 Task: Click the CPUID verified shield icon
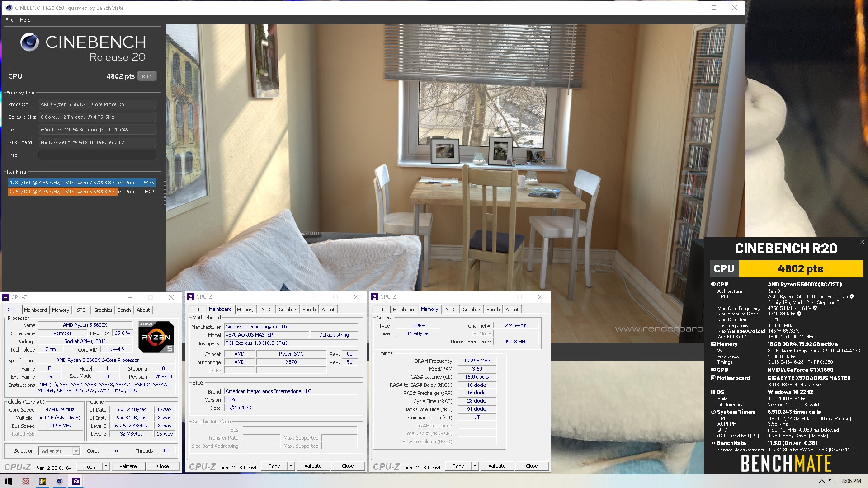(x=852, y=297)
